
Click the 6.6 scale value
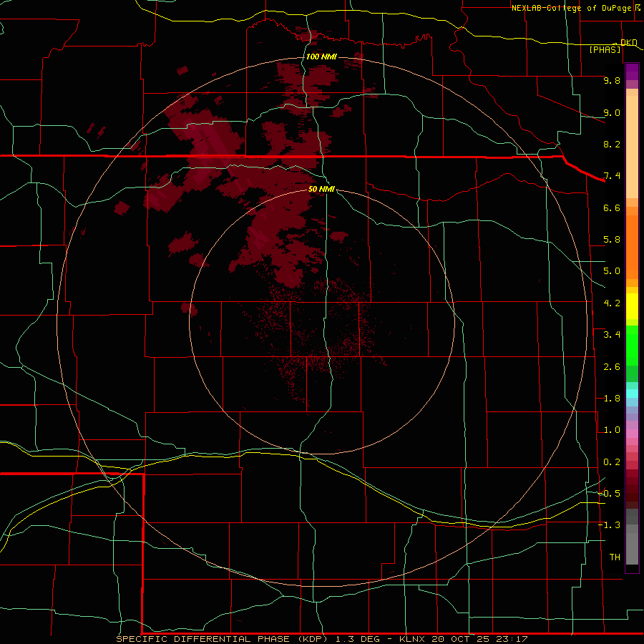[x=612, y=208]
